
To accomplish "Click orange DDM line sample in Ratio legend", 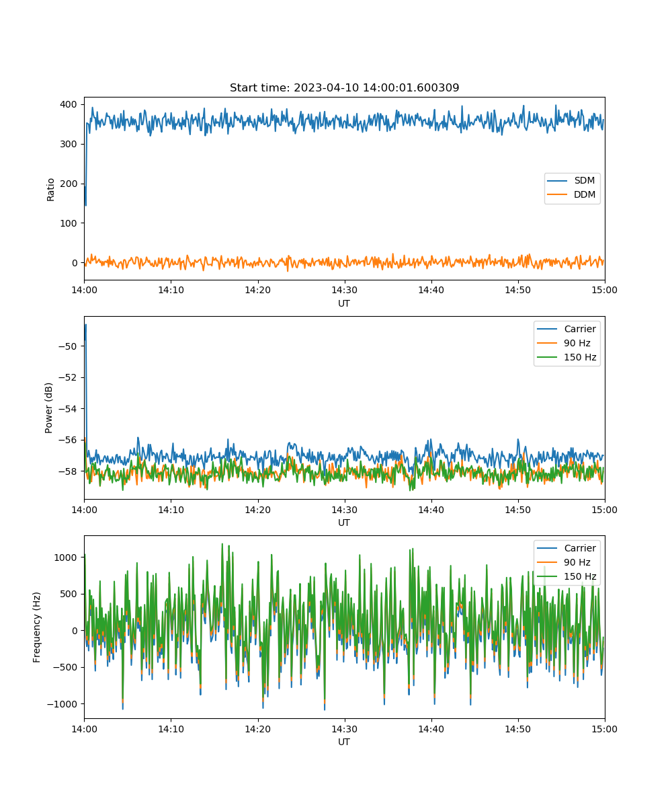I will (x=558, y=195).
